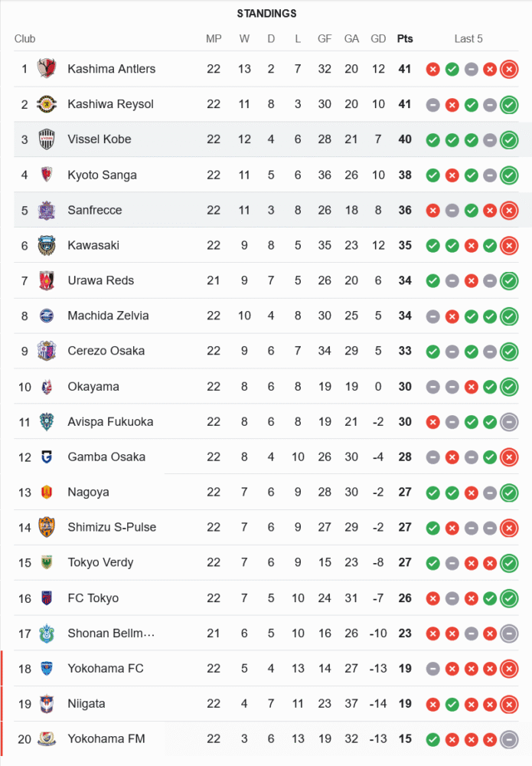Click the Yokohama FM club crest
This screenshot has width=532, height=766.
pyautogui.click(x=47, y=739)
